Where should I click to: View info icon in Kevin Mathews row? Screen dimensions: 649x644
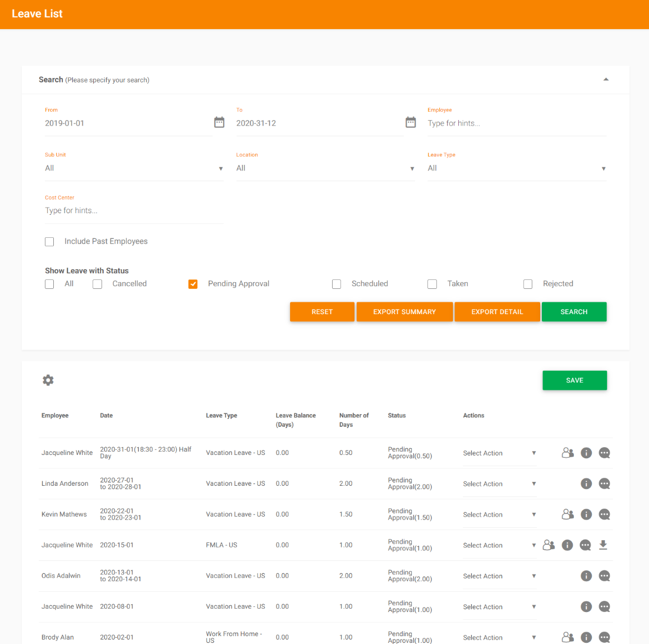coord(586,514)
